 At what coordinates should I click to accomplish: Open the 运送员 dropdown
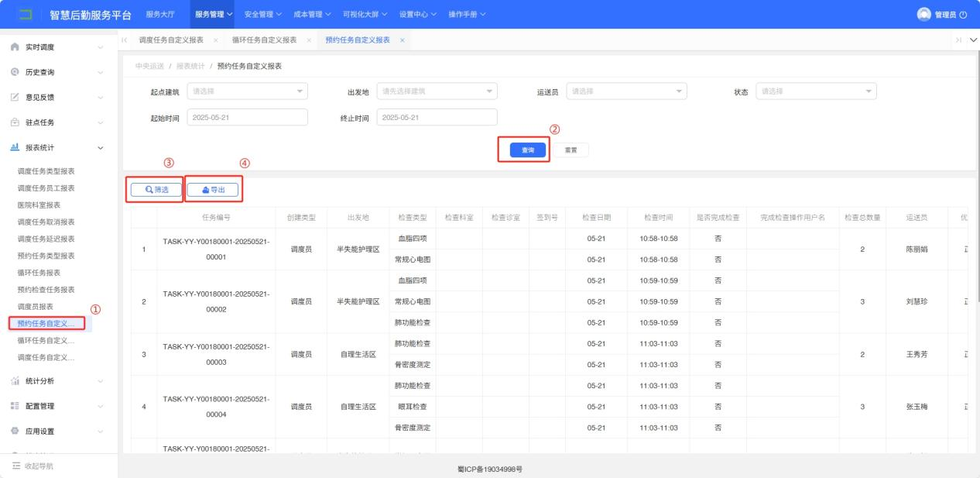[x=626, y=91]
